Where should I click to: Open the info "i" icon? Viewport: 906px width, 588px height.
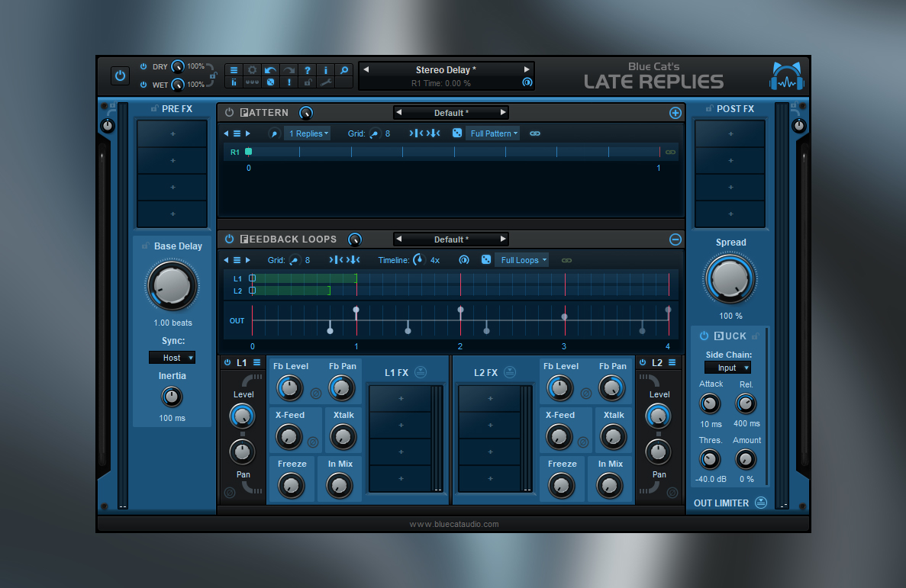pos(326,70)
